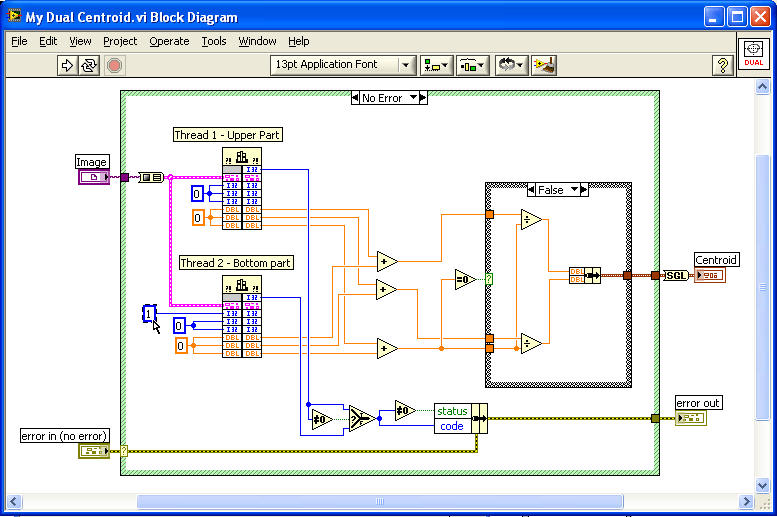Select the Thread 1 histogram subVI icon

[242, 157]
